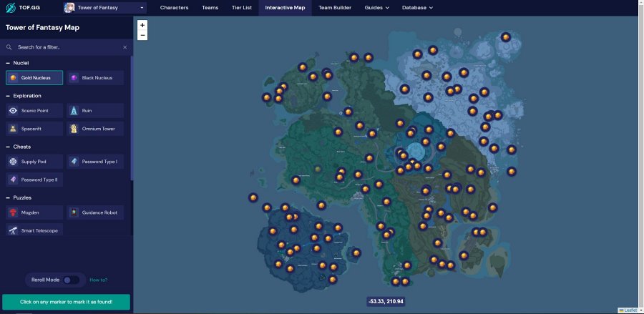Enable the Spacerift filter

coord(34,129)
